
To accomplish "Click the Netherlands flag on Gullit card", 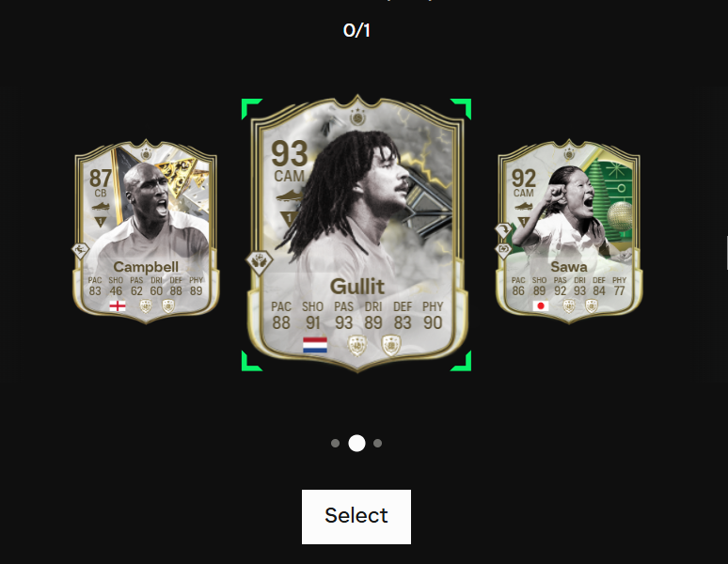I will (315, 345).
